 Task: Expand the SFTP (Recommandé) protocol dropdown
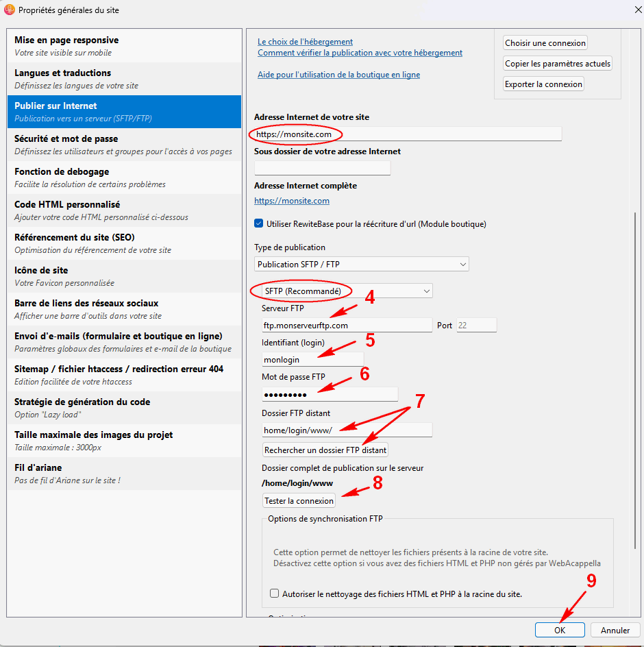pyautogui.click(x=347, y=291)
